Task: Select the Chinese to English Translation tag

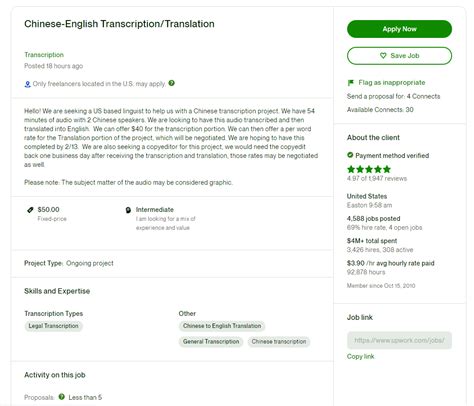Action: [222, 326]
